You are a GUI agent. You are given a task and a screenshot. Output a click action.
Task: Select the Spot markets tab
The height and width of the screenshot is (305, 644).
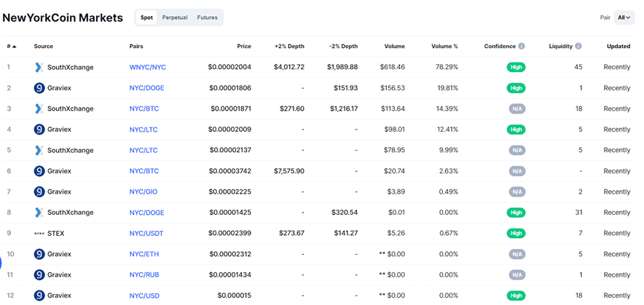[x=146, y=17]
